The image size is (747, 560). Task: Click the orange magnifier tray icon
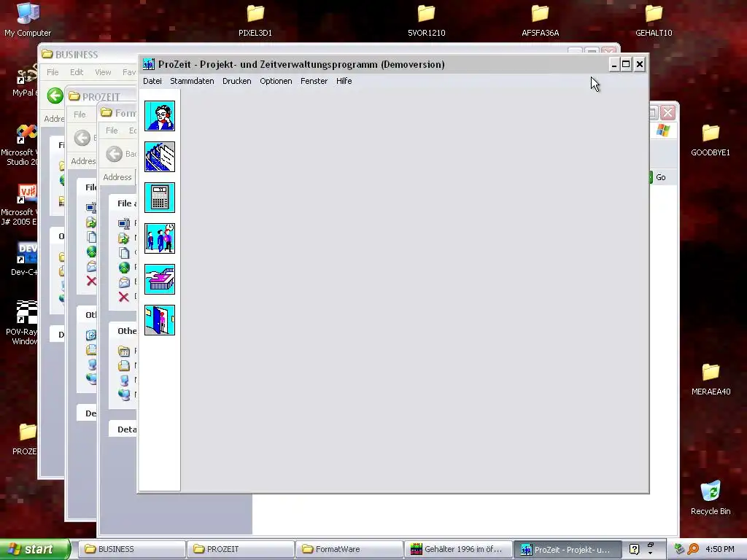click(693, 549)
